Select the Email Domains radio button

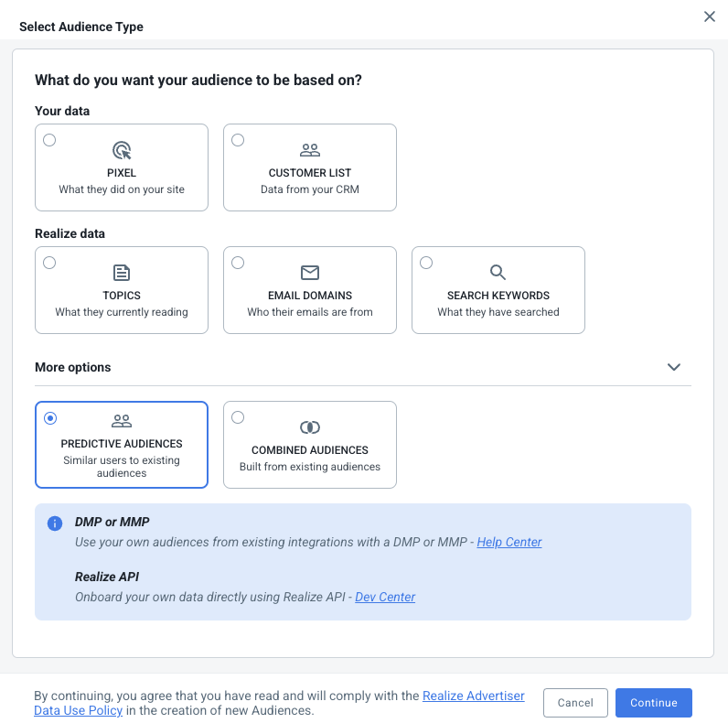238,263
